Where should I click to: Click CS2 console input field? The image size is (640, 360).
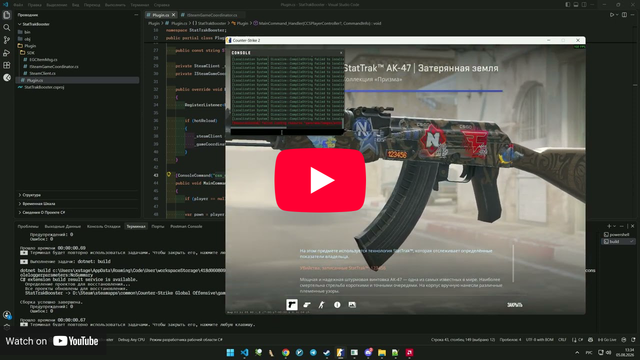(287, 132)
